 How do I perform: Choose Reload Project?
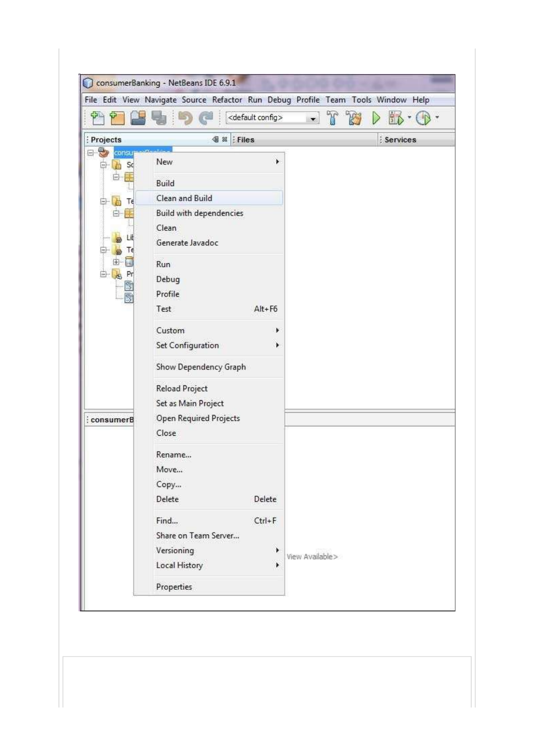[209, 388]
